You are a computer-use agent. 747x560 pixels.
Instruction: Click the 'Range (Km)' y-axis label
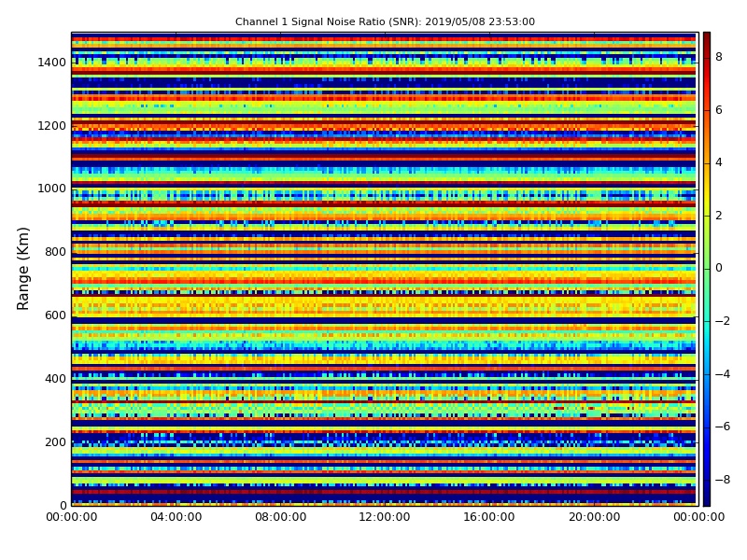click(22, 269)
